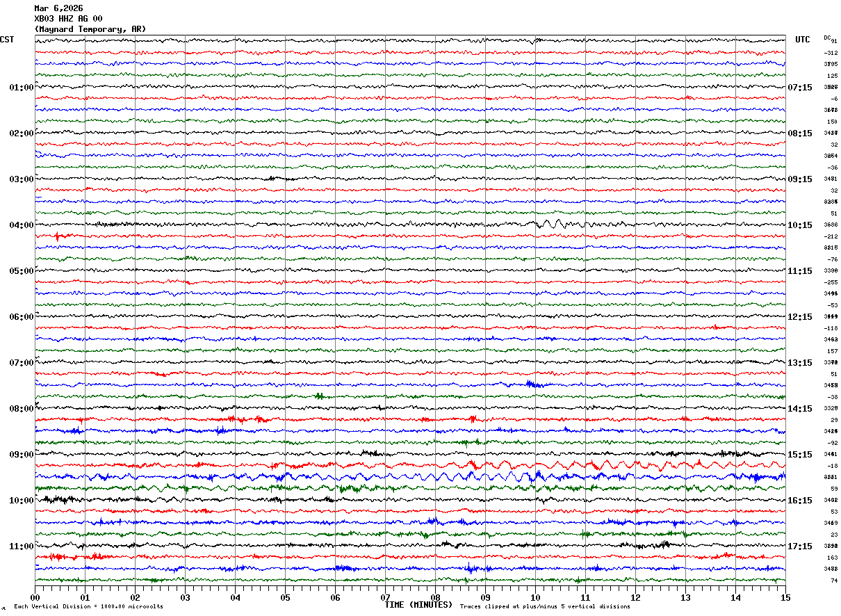Viewport: 841px width, 616px height.
Task: Click the 12:15 UTC time label
Action: click(800, 317)
